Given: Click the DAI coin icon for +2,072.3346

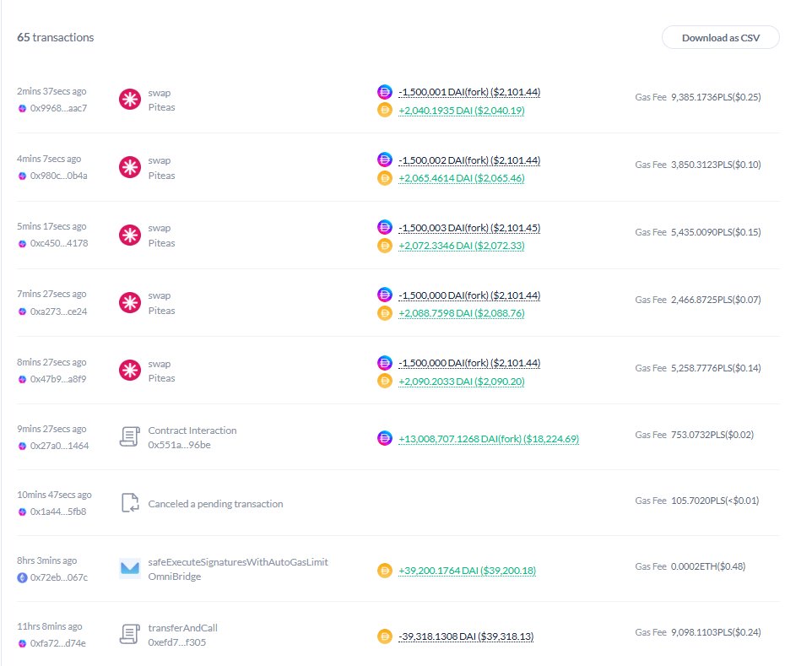Looking at the screenshot, I should point(384,246).
